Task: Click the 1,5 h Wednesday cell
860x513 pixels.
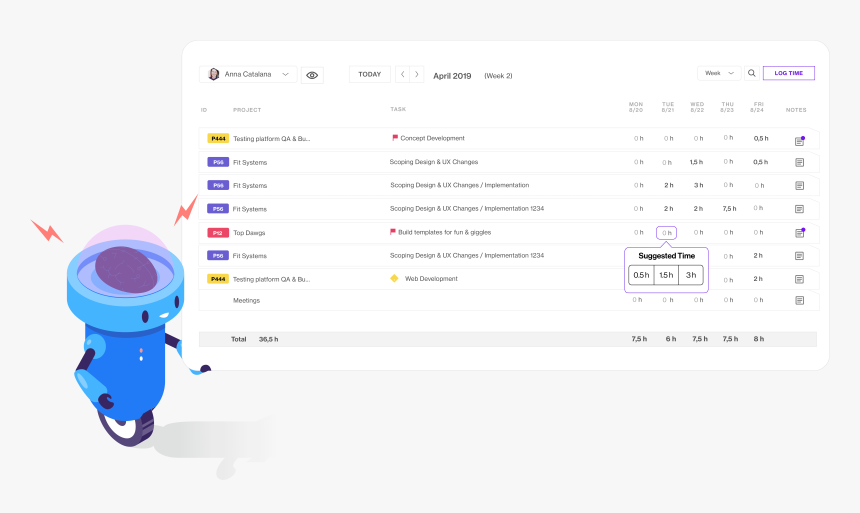Action: 697,162
